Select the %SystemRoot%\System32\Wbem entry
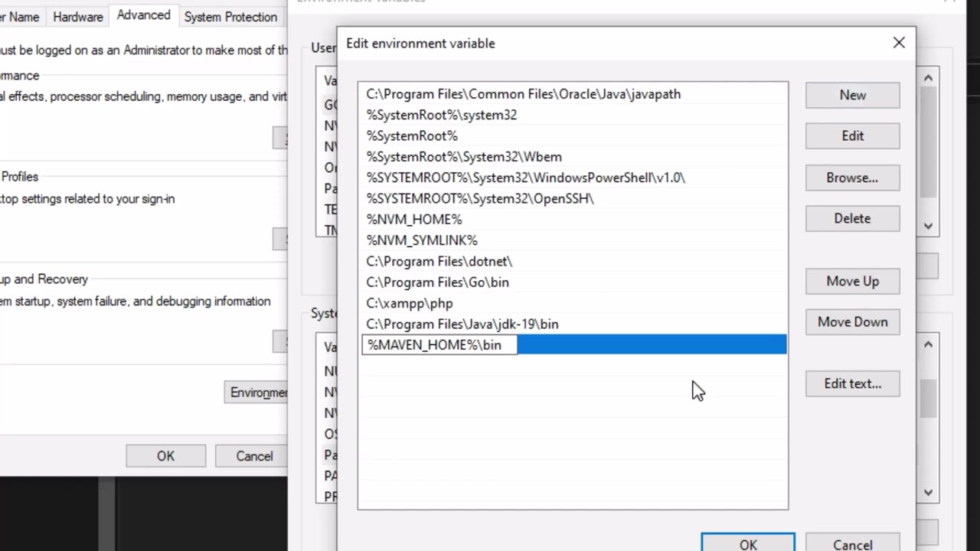This screenshot has height=551, width=980. click(573, 157)
